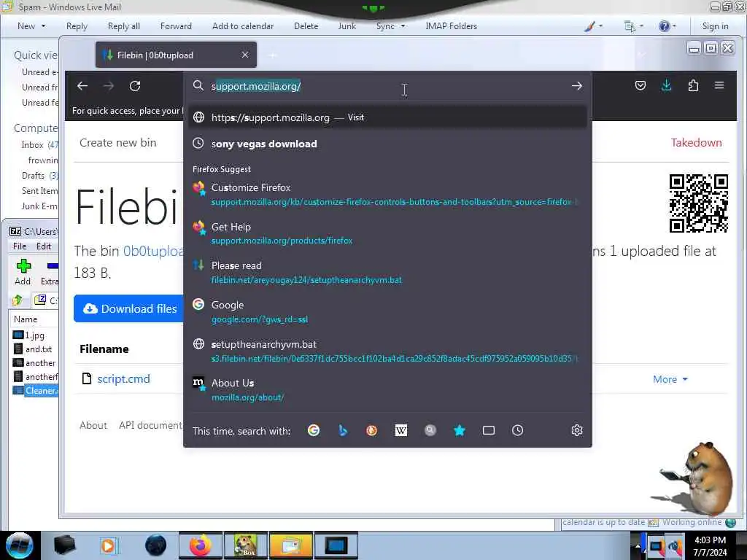Select the Google suggestion row

pos(387,312)
